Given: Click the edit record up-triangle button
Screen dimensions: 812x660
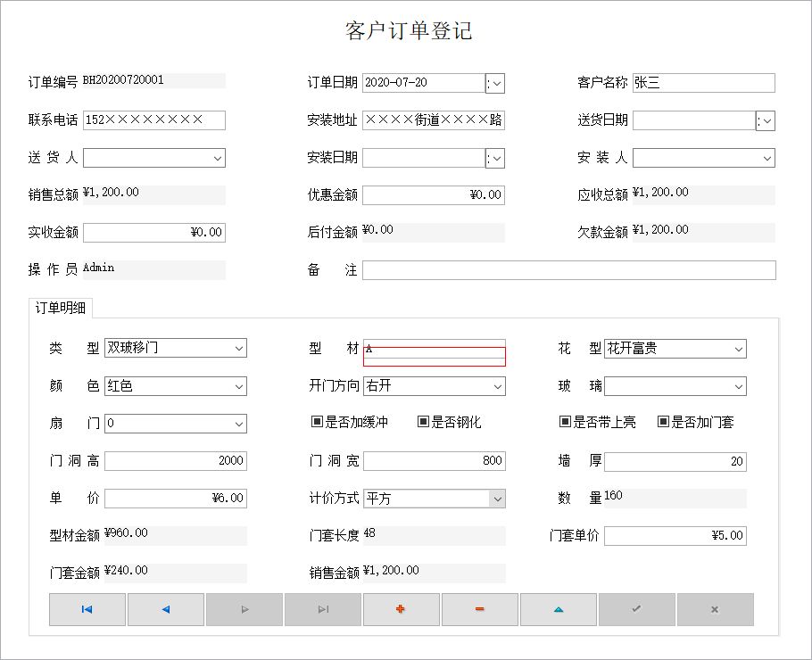Looking at the screenshot, I should click(559, 609).
